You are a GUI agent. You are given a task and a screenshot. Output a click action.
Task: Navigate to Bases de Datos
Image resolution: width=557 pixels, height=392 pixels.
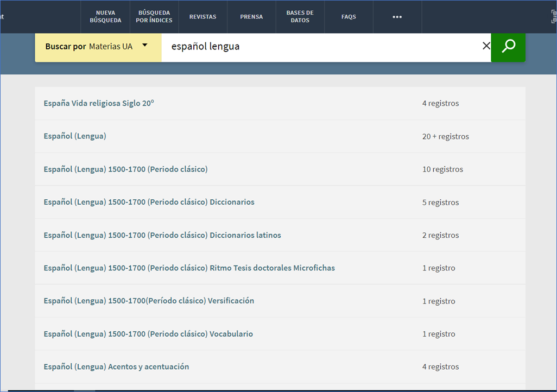[x=300, y=17]
